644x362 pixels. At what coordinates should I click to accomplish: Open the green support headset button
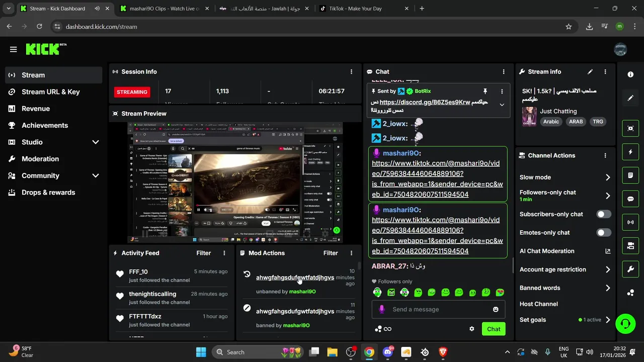tap(625, 323)
